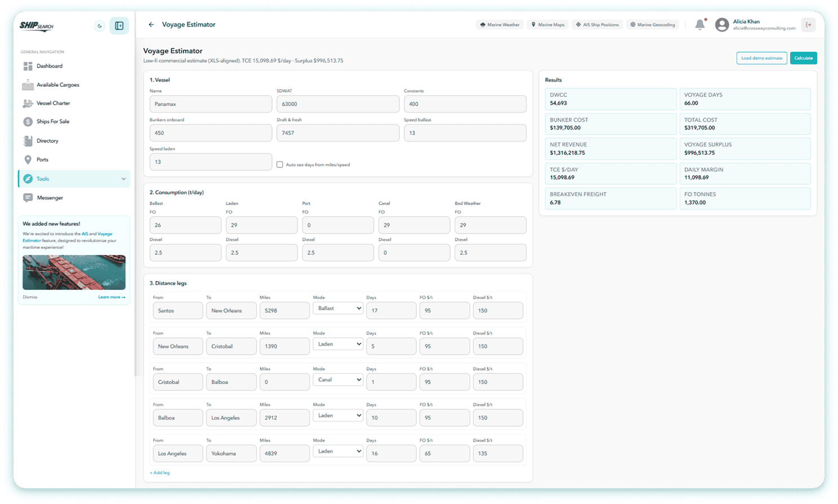
Task: Click Miles field 5298
Action: tap(284, 311)
